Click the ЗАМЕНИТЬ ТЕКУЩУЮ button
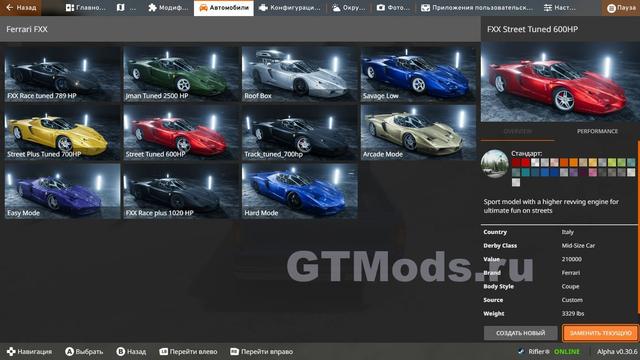Viewport: 640px width, 360px height. tap(600, 333)
